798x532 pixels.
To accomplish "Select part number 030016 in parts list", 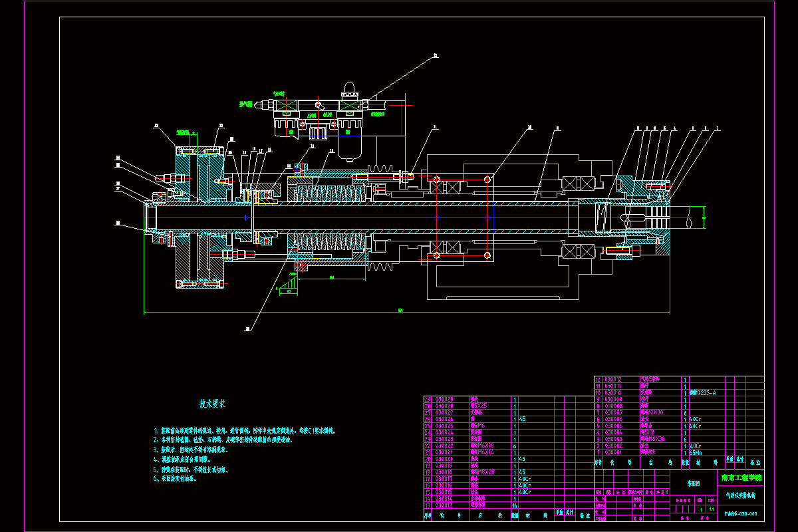I will (x=444, y=485).
